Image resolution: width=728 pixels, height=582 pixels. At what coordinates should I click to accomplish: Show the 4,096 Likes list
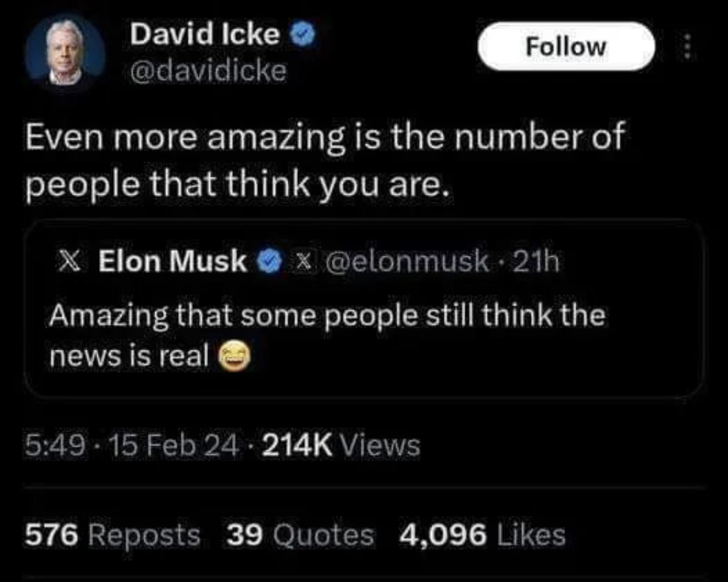tap(482, 535)
